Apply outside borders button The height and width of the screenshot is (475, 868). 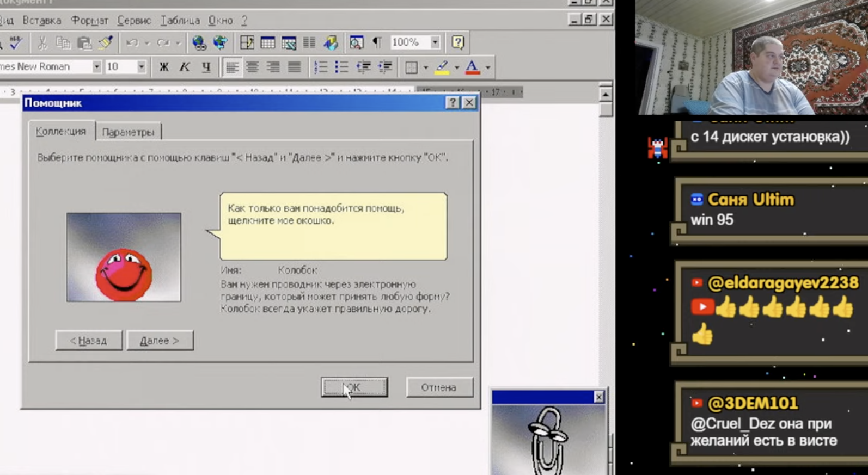pyautogui.click(x=412, y=67)
